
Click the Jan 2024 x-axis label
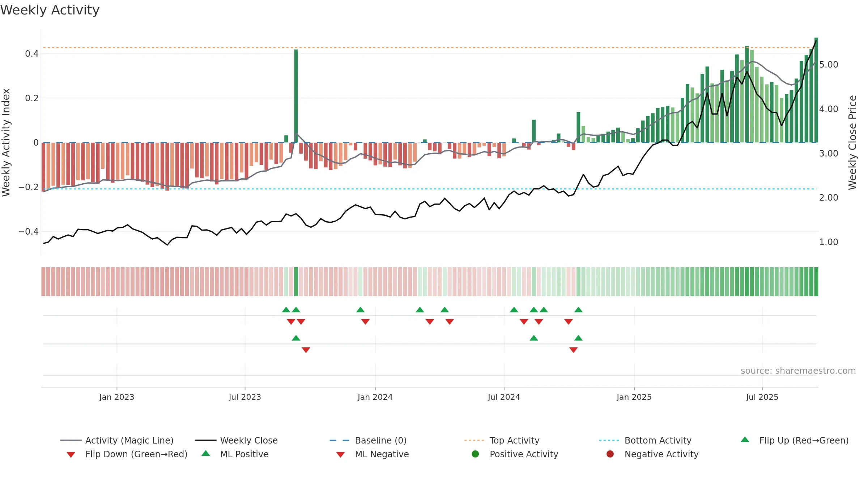pos(375,397)
